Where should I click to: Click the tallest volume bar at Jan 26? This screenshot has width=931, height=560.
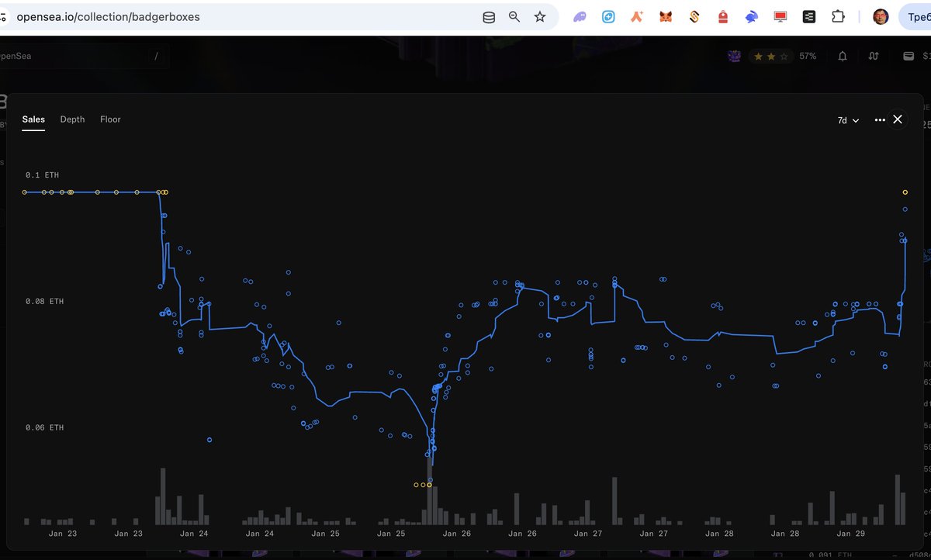[x=429, y=492]
